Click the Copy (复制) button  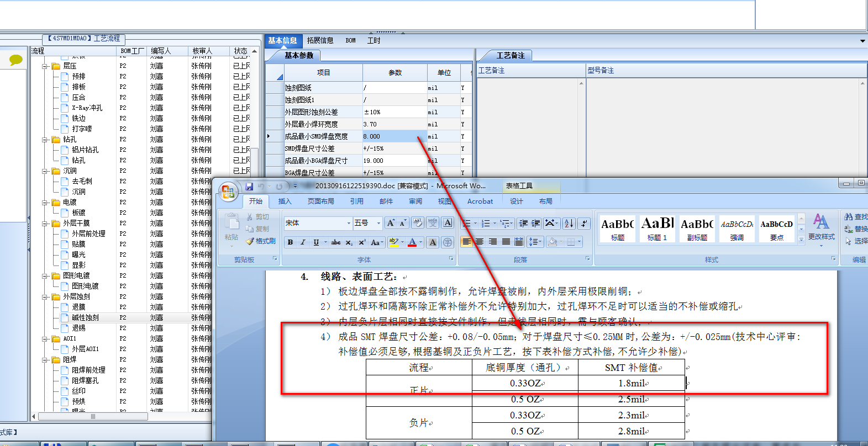coord(258,229)
